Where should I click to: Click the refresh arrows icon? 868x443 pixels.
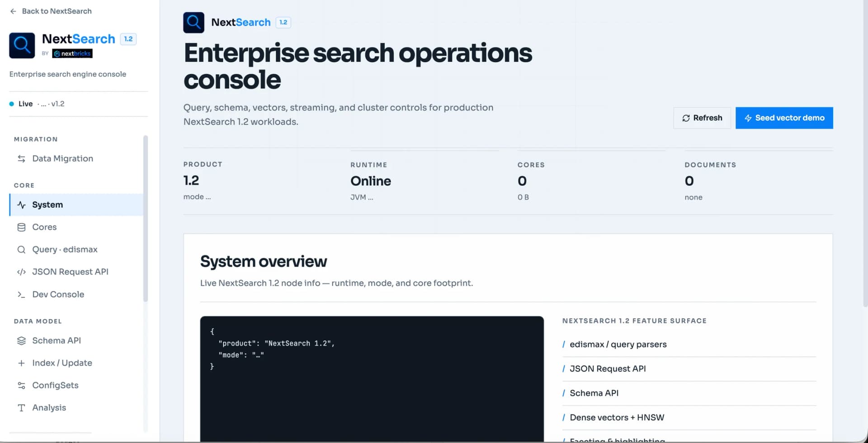pyautogui.click(x=686, y=118)
